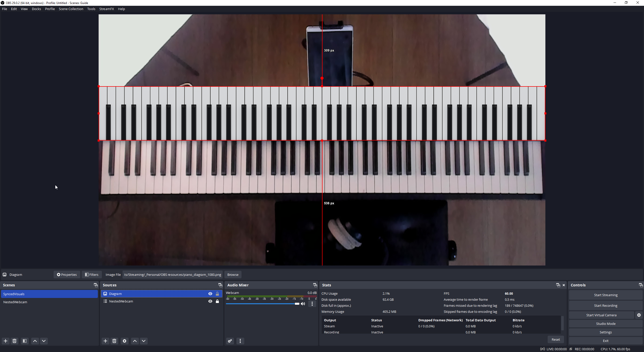644x352 pixels.
Task: Hide the Diagram source
Action: click(x=210, y=294)
